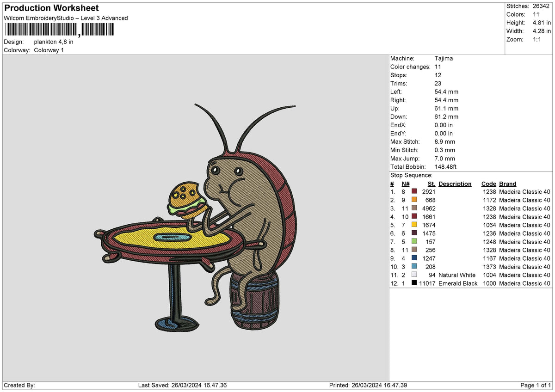This screenshot has width=555, height=392.
Task: Click the Stitches value 26342
Action: click(x=541, y=6)
